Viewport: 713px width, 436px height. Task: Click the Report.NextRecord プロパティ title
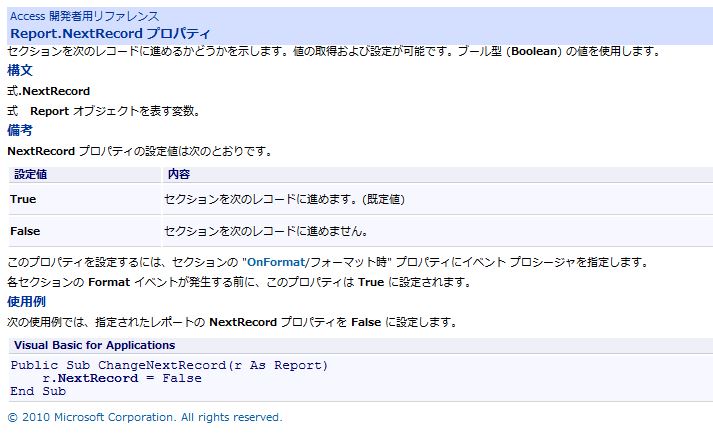coord(110,34)
